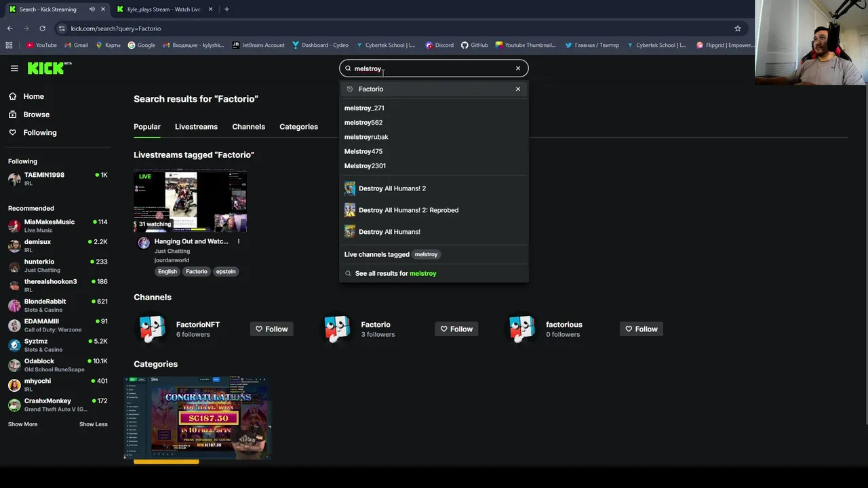Screen dimensions: 868x488
Task: Mute the audio on the Search tab
Action: pos(92,9)
